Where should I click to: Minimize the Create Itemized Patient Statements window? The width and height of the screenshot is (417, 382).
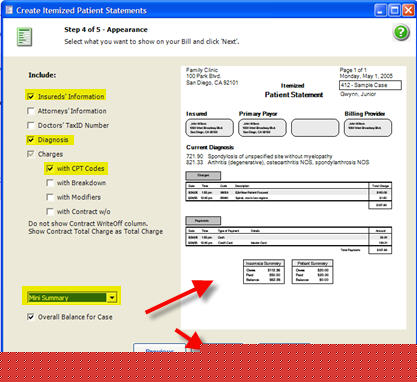pyautogui.click(x=381, y=10)
